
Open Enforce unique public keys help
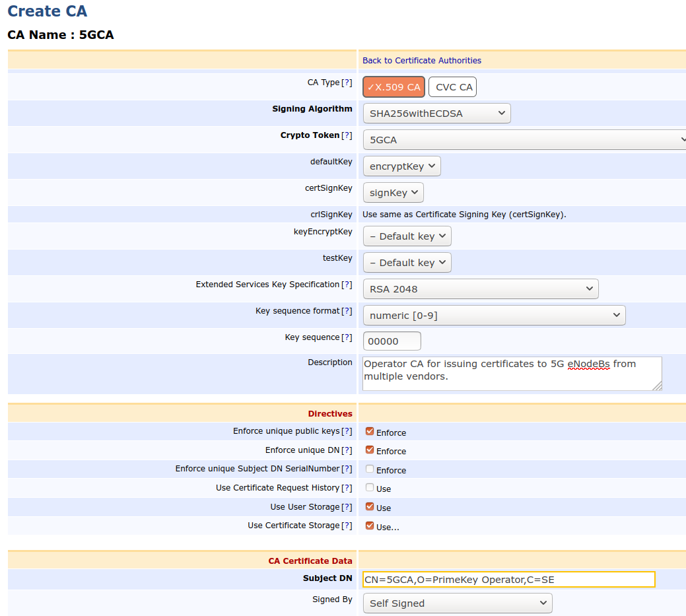(348, 431)
